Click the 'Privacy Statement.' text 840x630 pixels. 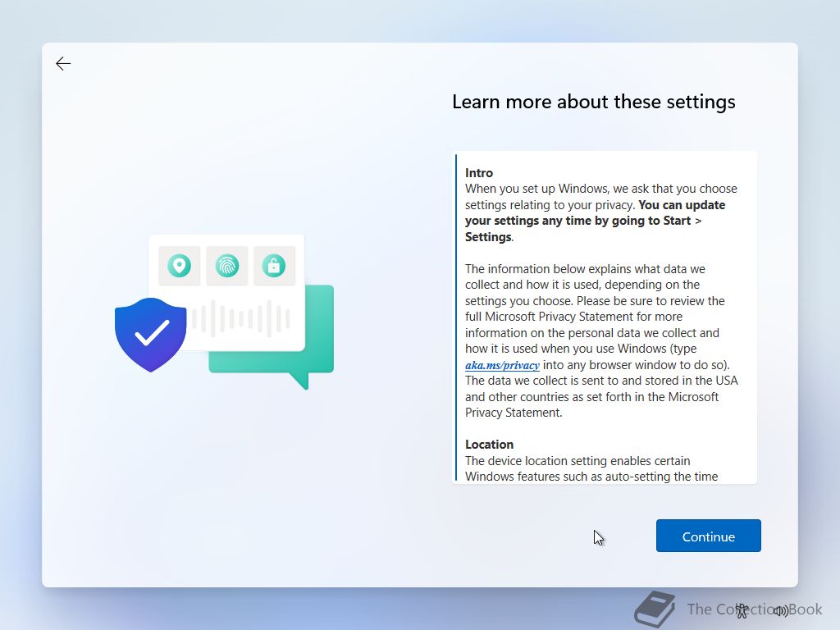[x=514, y=413]
